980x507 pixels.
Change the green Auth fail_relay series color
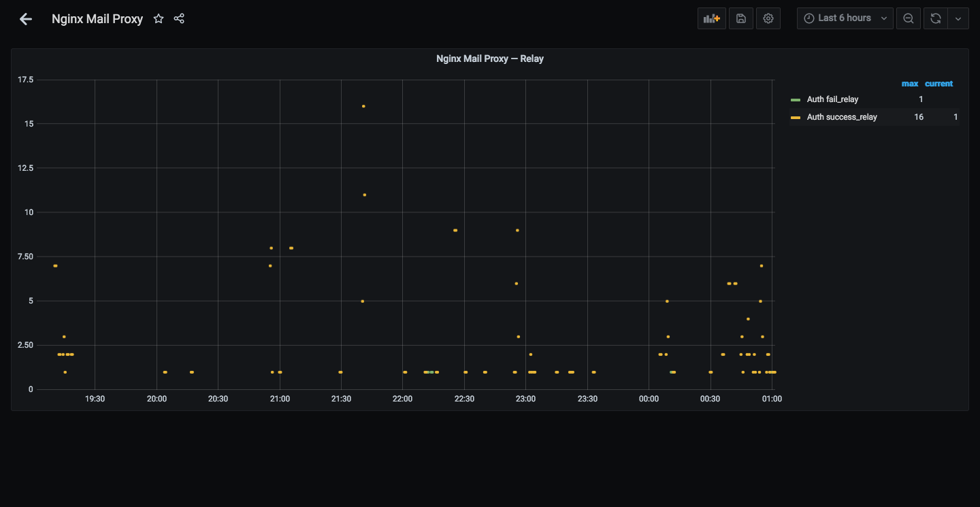(x=796, y=100)
